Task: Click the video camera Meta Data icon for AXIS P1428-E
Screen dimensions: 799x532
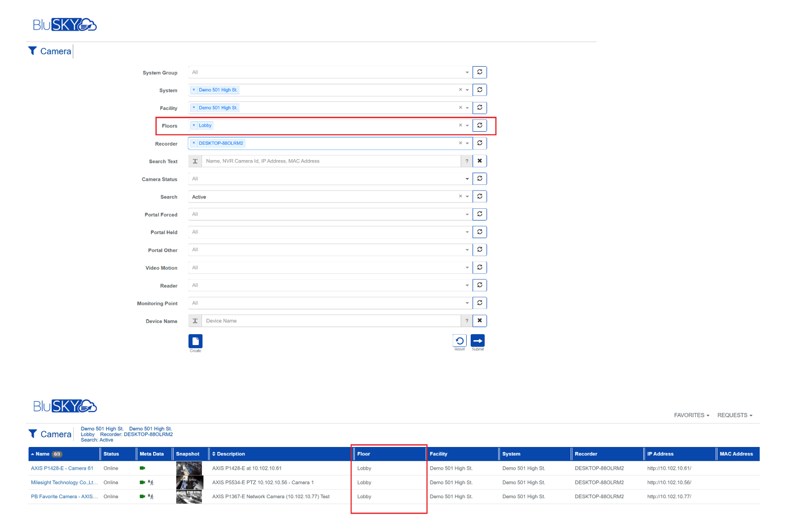Action: (x=142, y=468)
